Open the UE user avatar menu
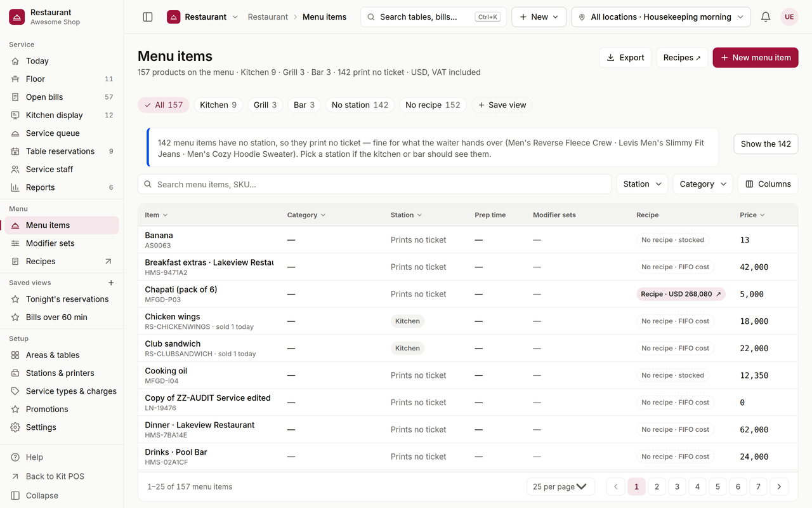The image size is (812, 508). click(789, 17)
